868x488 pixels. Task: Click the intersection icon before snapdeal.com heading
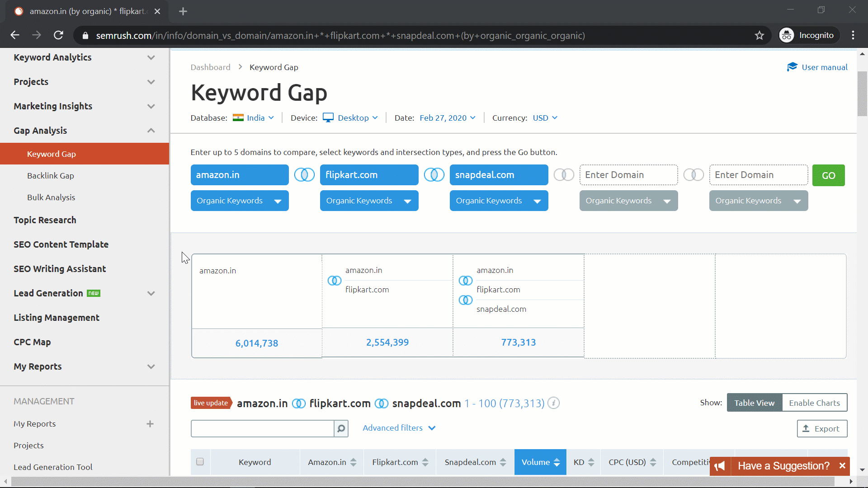coord(382,404)
